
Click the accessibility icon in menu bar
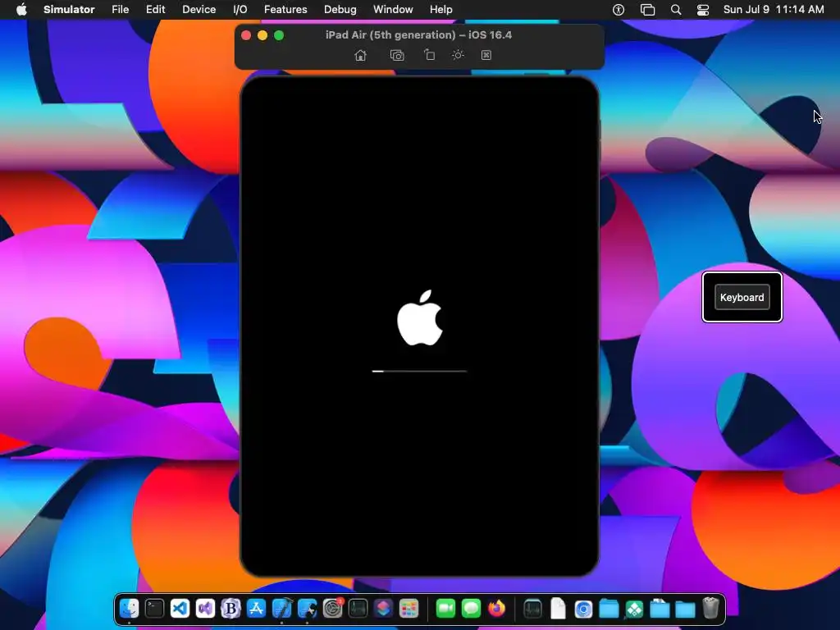point(619,10)
